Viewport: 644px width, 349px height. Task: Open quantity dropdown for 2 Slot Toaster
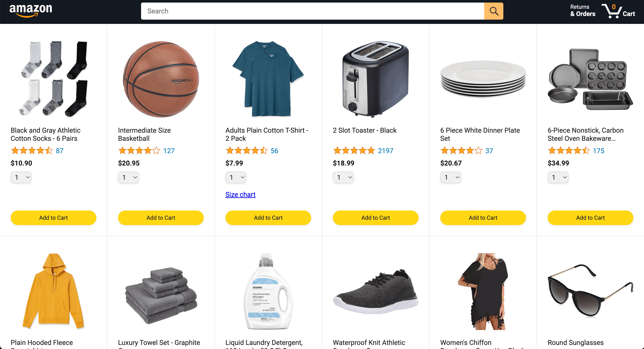pyautogui.click(x=343, y=177)
